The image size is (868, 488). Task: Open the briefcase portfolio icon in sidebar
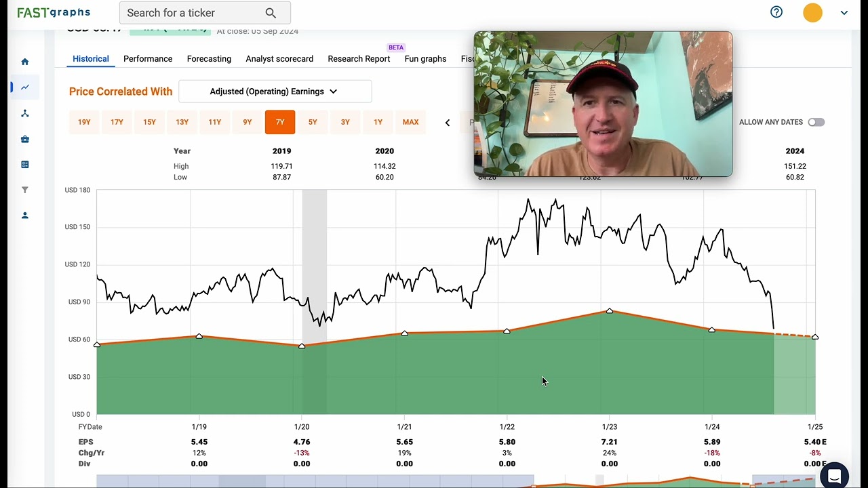tap(25, 139)
